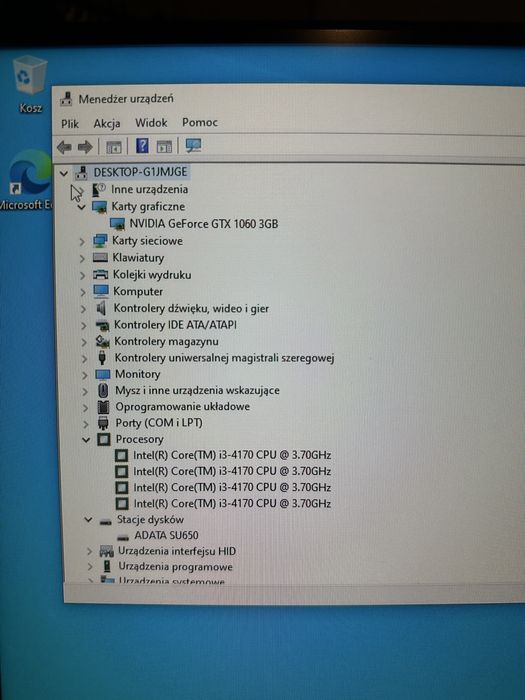The image size is (525, 700).
Task: Expand the Kontrolery magazynu category
Action: click(84, 342)
